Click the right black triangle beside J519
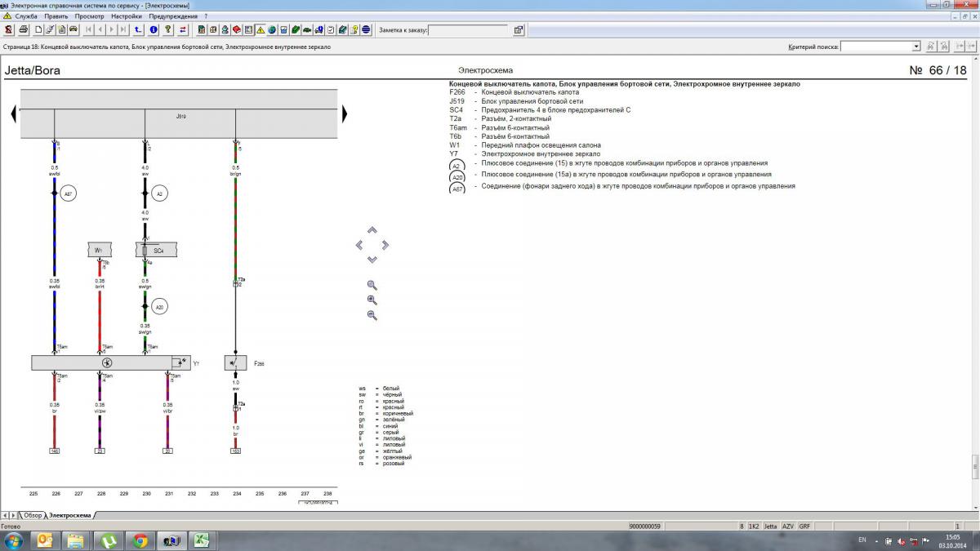This screenshot has height=551, width=980. pos(344,113)
